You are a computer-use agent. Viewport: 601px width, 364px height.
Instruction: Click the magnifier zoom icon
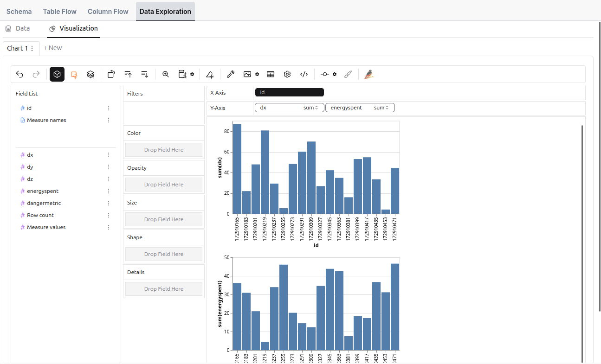tap(166, 74)
